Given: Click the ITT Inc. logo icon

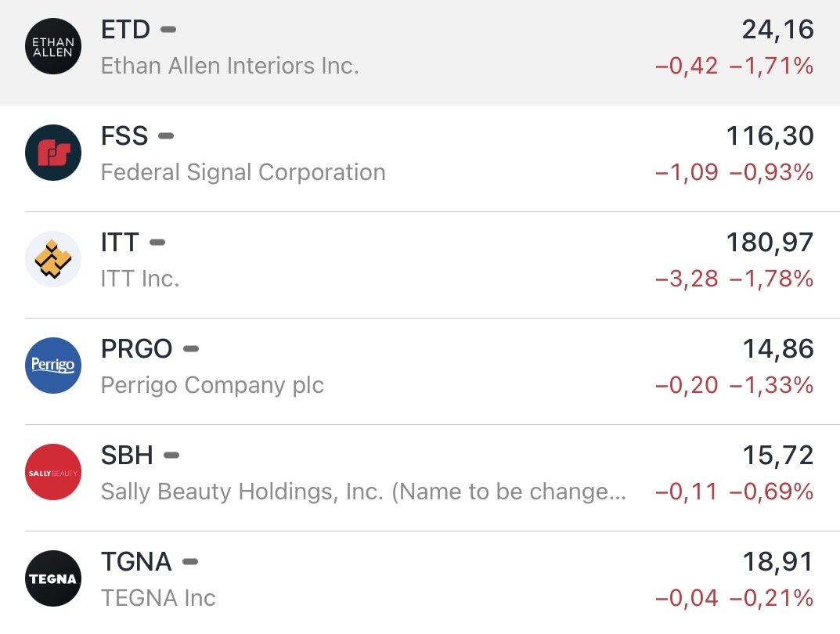Looking at the screenshot, I should (x=53, y=259).
